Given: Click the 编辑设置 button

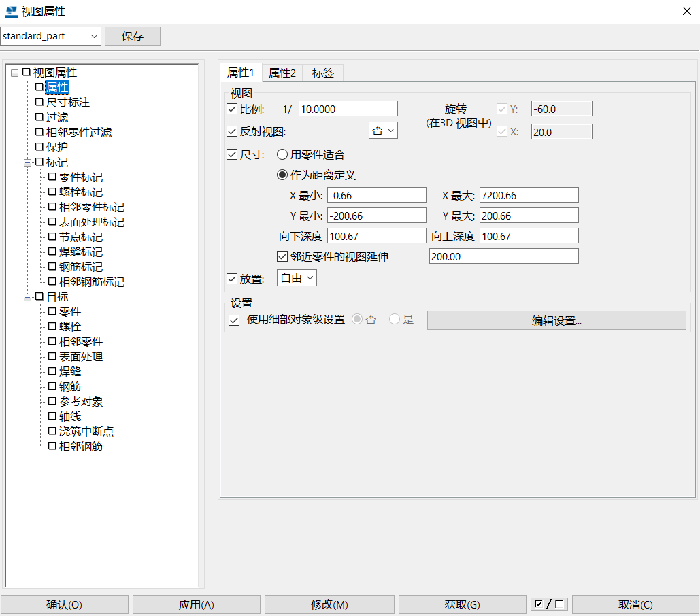Looking at the screenshot, I should [555, 320].
